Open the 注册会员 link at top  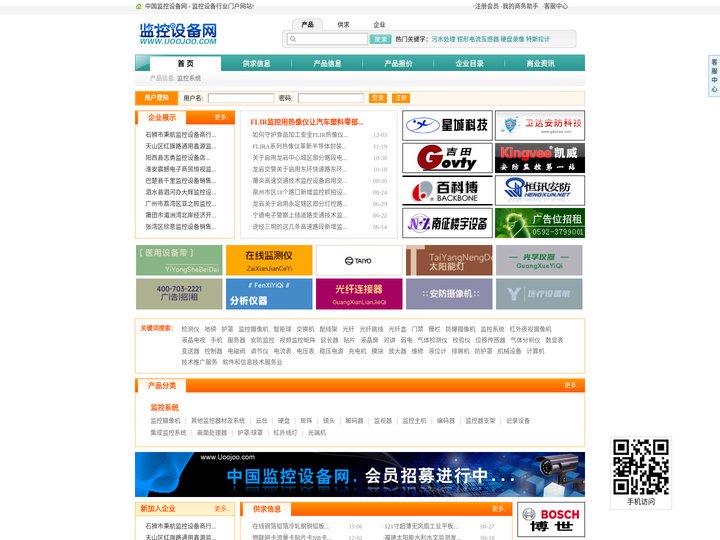pyautogui.click(x=486, y=6)
